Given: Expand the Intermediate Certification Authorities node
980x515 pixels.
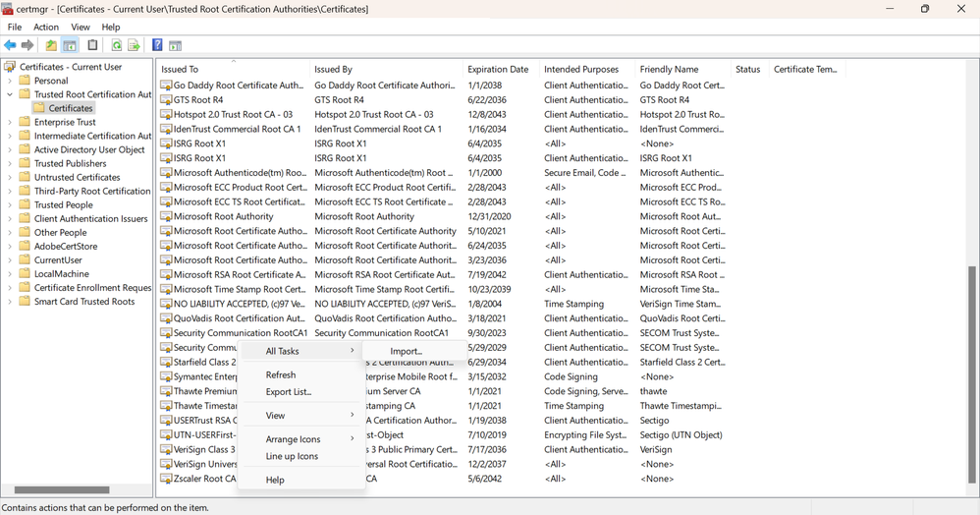Looking at the screenshot, I should pos(10,136).
